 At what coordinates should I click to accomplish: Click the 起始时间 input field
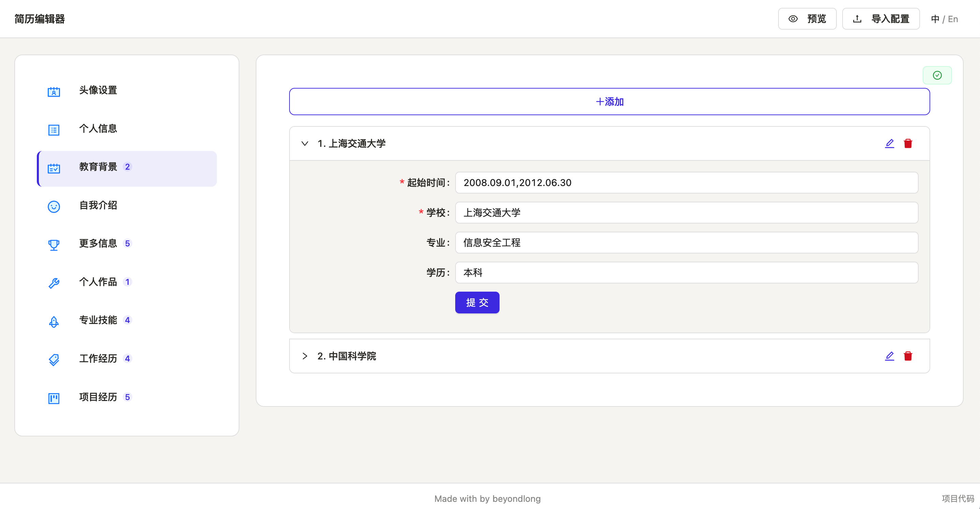687,183
